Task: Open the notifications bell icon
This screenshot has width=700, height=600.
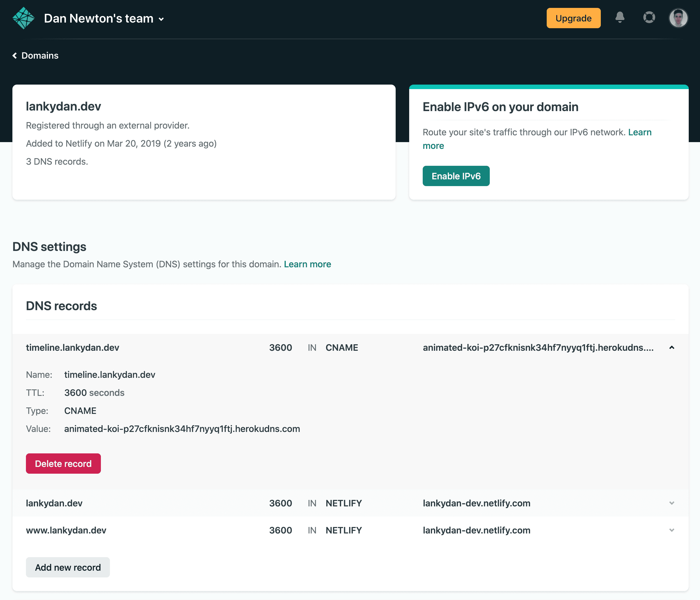Action: (620, 17)
